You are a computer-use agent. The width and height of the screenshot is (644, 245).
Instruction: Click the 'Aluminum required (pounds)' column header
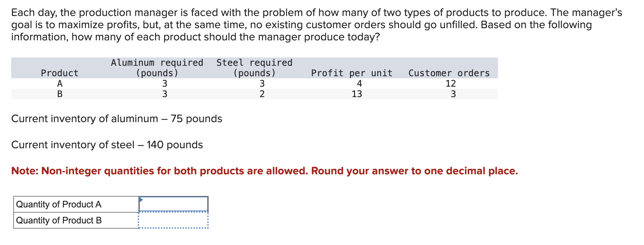(157, 68)
